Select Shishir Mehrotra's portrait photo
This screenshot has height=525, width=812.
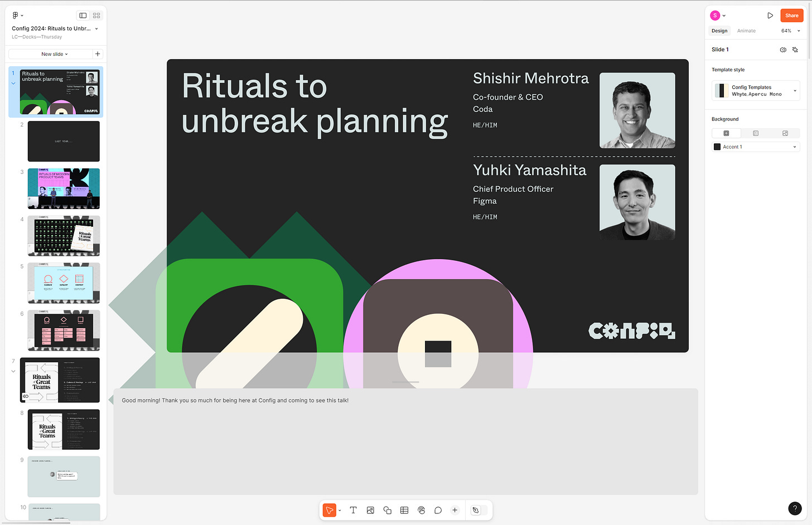click(x=637, y=110)
